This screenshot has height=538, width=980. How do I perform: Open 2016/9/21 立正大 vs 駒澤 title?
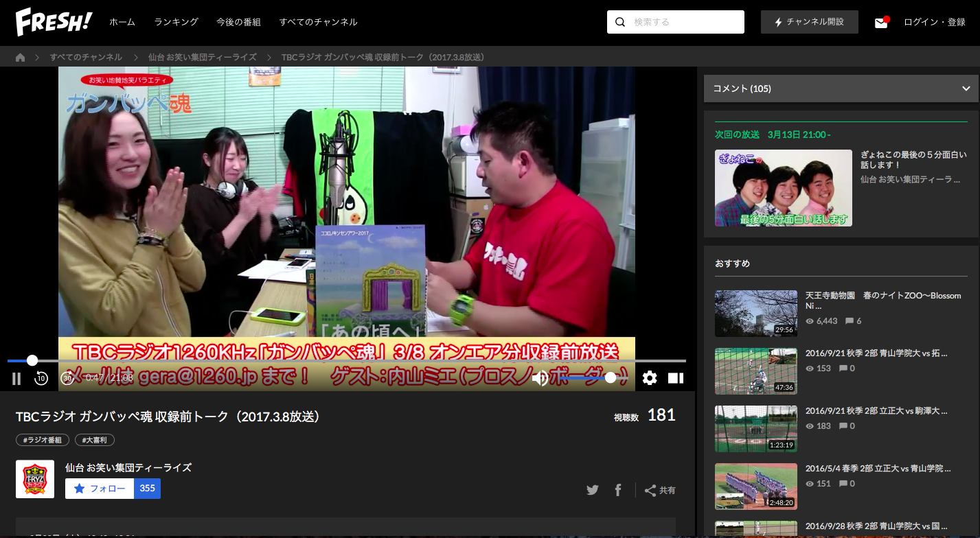click(876, 411)
